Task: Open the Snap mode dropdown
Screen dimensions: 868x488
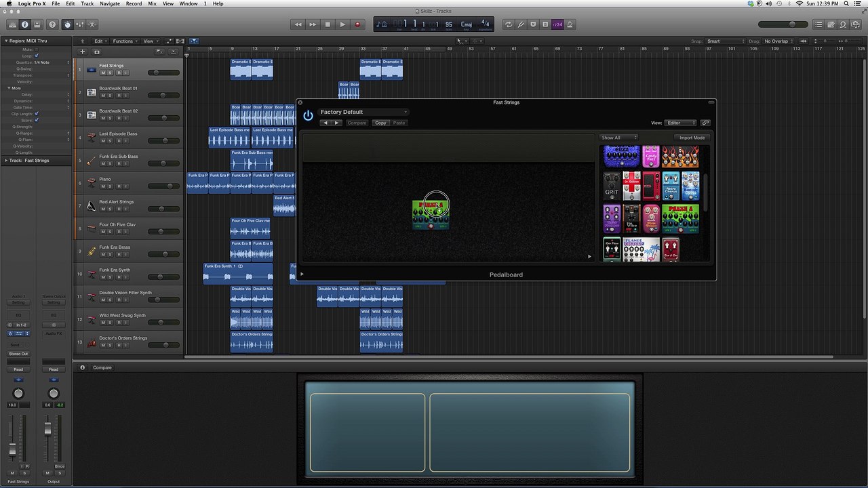Action: click(x=725, y=41)
